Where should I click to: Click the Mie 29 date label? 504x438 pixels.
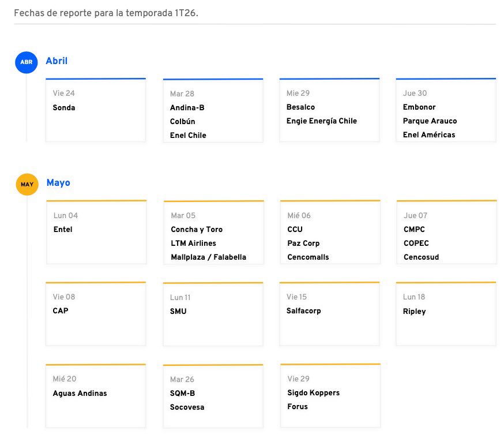298,93
